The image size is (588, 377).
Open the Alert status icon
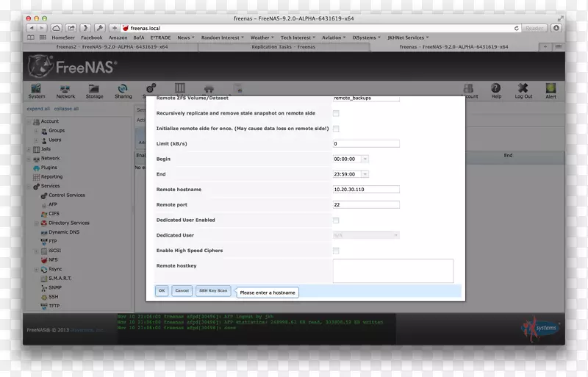(x=551, y=90)
